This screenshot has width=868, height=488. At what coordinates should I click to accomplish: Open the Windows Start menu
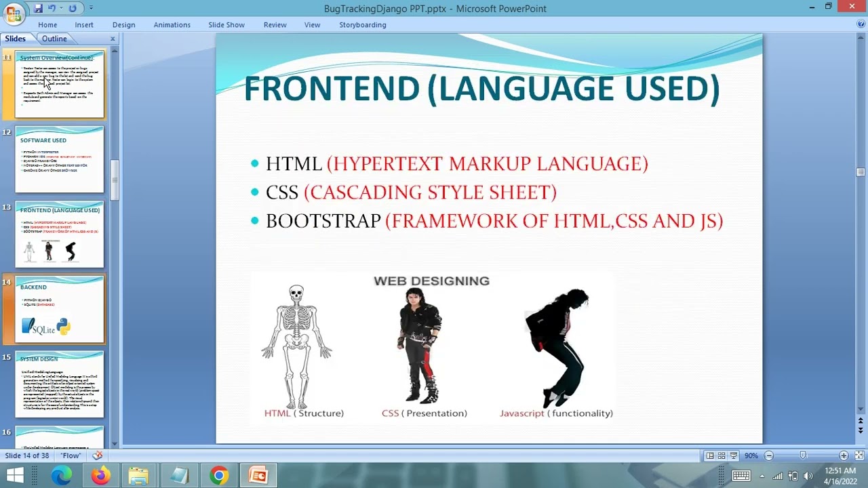click(15, 475)
